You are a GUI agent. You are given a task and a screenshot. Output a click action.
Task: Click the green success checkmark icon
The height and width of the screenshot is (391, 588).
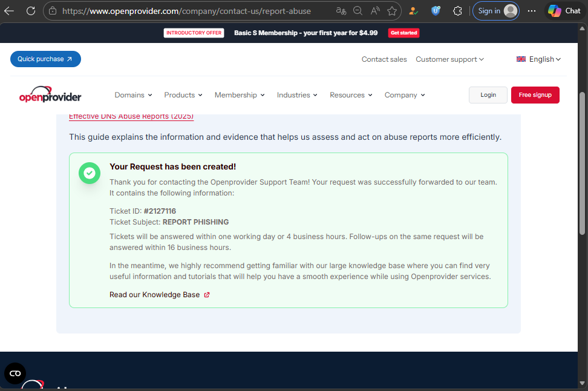[90, 173]
